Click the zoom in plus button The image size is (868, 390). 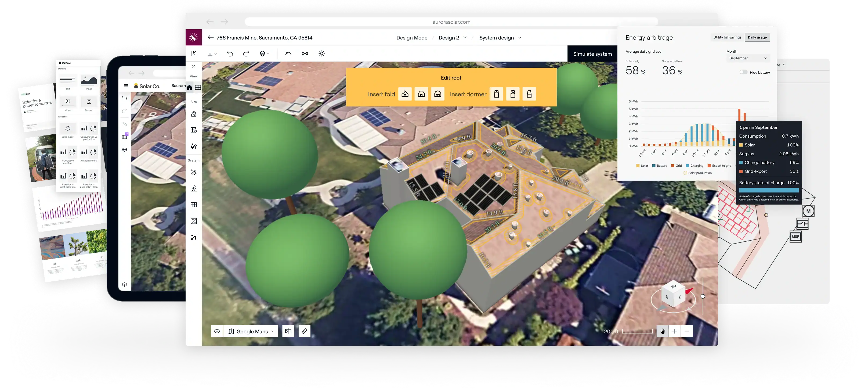tap(675, 331)
